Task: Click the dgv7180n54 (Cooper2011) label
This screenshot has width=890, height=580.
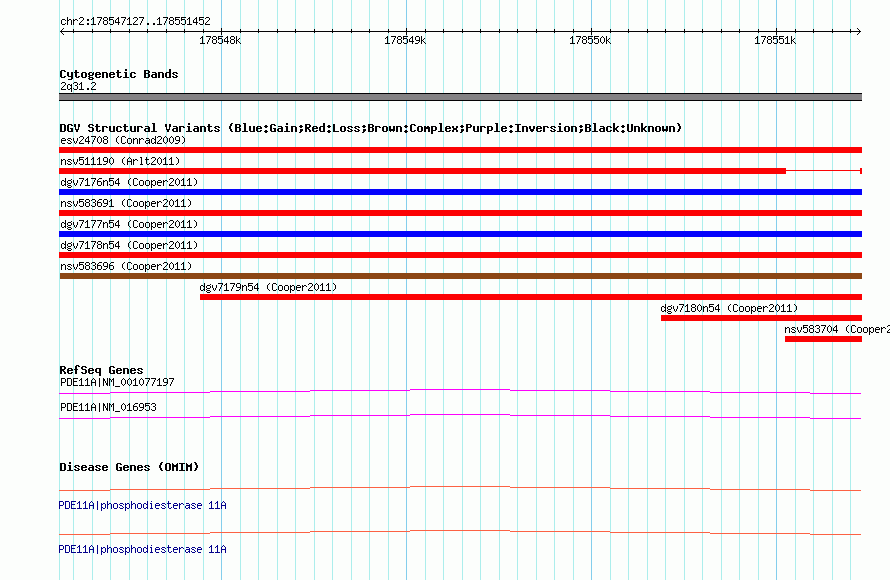Action: pyautogui.click(x=729, y=308)
